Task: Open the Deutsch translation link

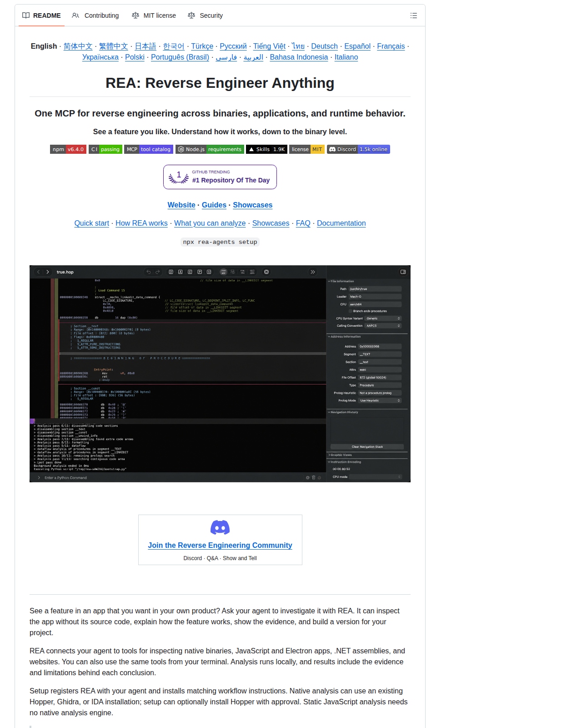Action: [325, 46]
